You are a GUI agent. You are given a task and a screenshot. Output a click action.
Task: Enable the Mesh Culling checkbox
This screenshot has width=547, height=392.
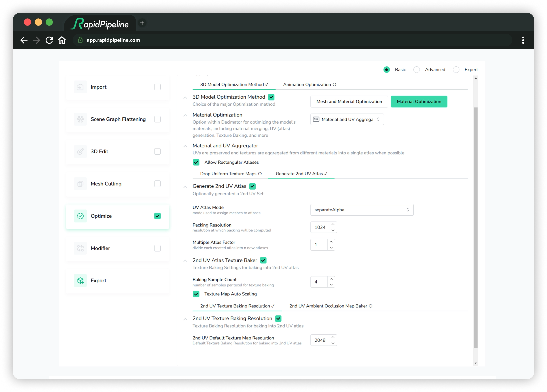(x=158, y=184)
